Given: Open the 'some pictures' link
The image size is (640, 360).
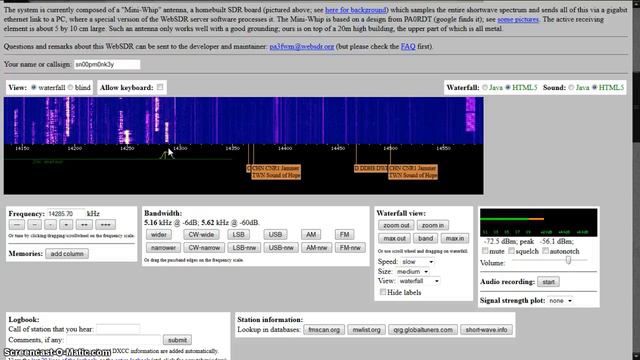Looking at the screenshot, I should click(x=518, y=19).
